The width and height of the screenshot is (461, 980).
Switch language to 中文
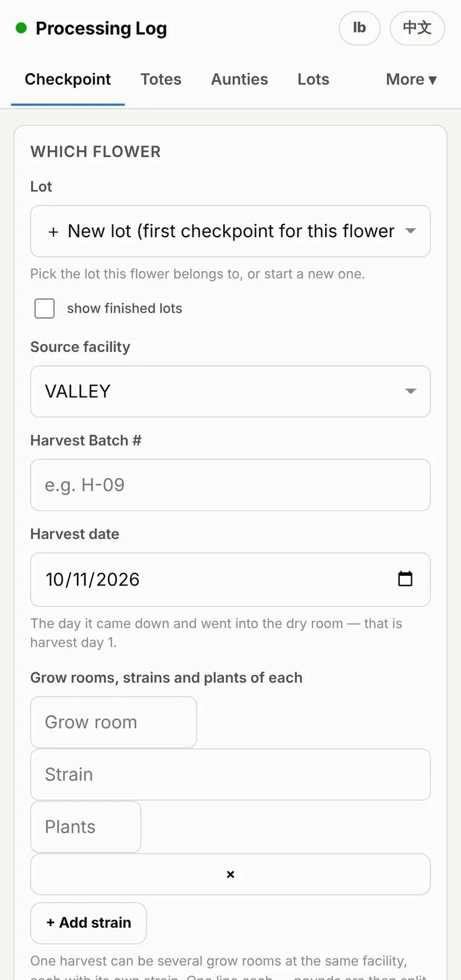417,28
